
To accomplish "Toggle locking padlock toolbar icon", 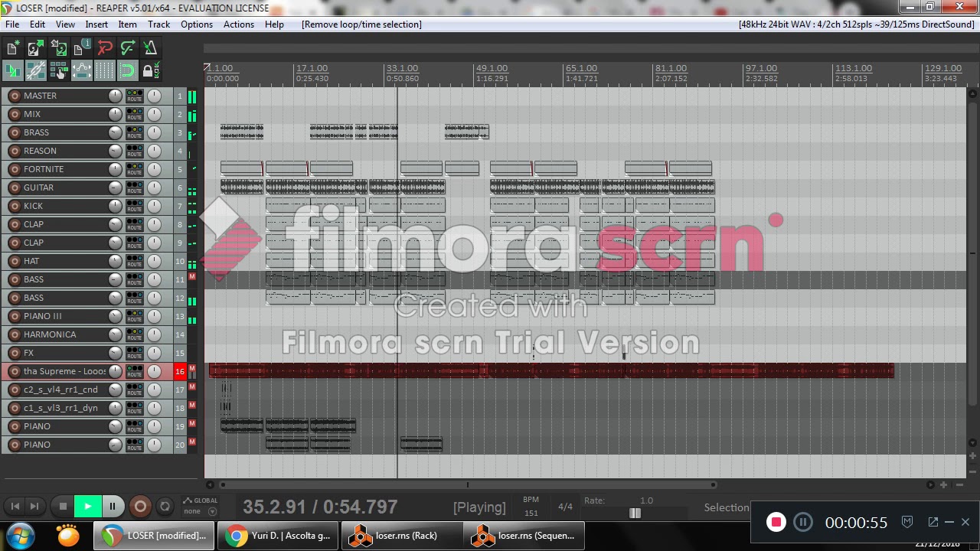I will (x=150, y=71).
